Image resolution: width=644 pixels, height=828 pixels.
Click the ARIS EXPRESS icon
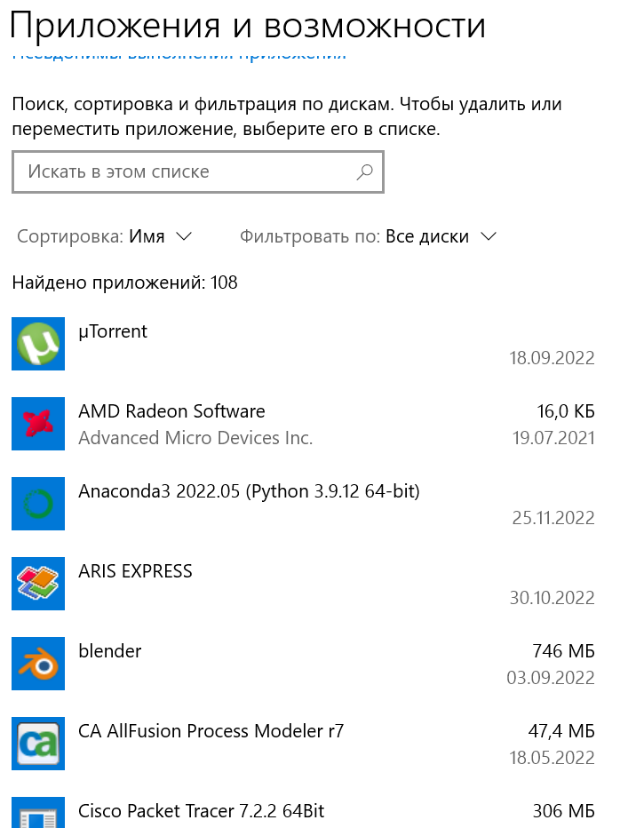pyautogui.click(x=38, y=584)
